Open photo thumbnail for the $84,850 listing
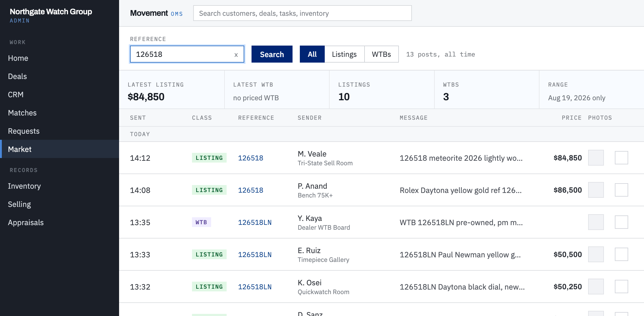644x316 pixels. [596, 158]
